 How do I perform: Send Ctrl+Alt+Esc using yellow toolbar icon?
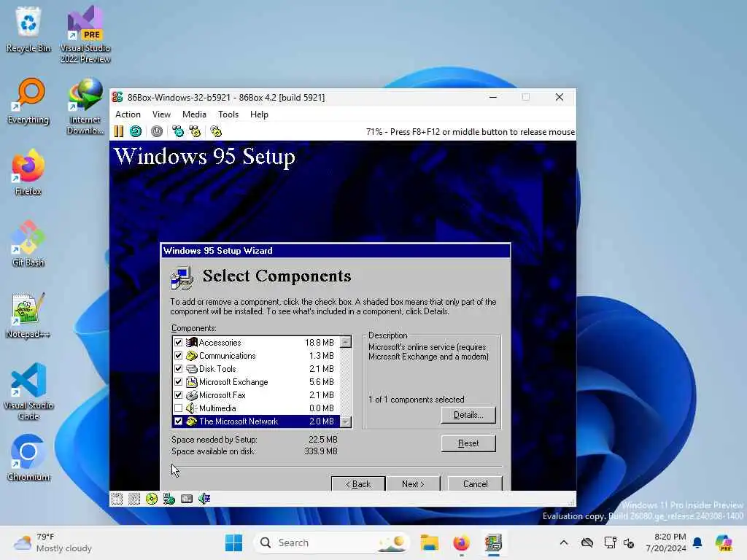tap(196, 131)
